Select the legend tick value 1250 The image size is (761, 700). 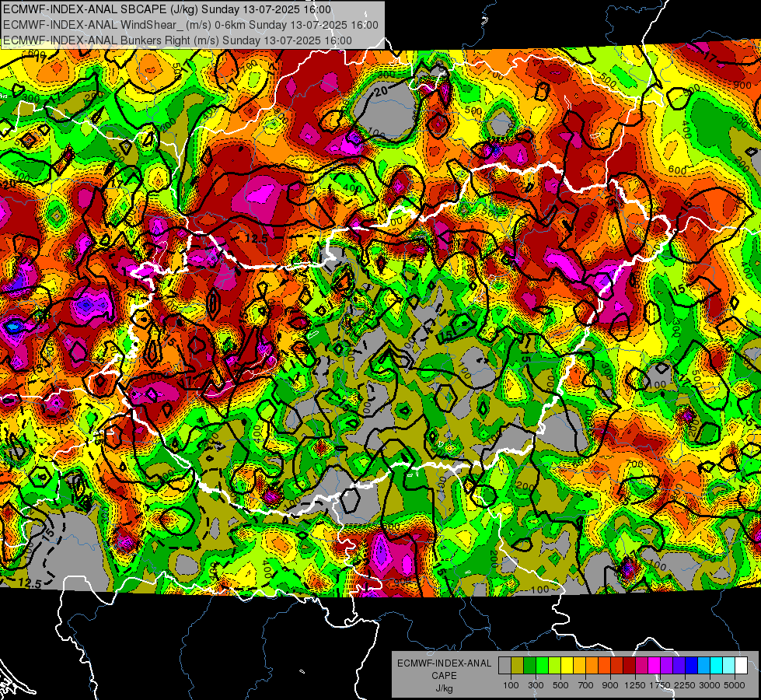635,685
